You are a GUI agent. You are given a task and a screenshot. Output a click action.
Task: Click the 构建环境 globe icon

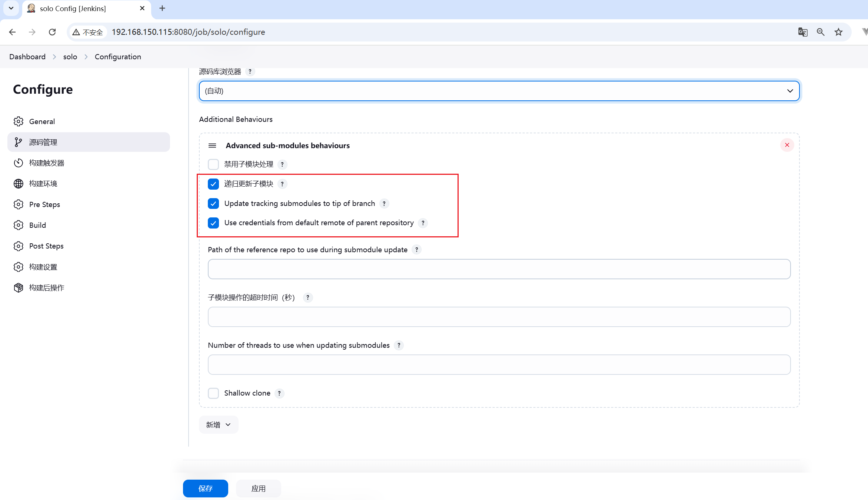(19, 184)
